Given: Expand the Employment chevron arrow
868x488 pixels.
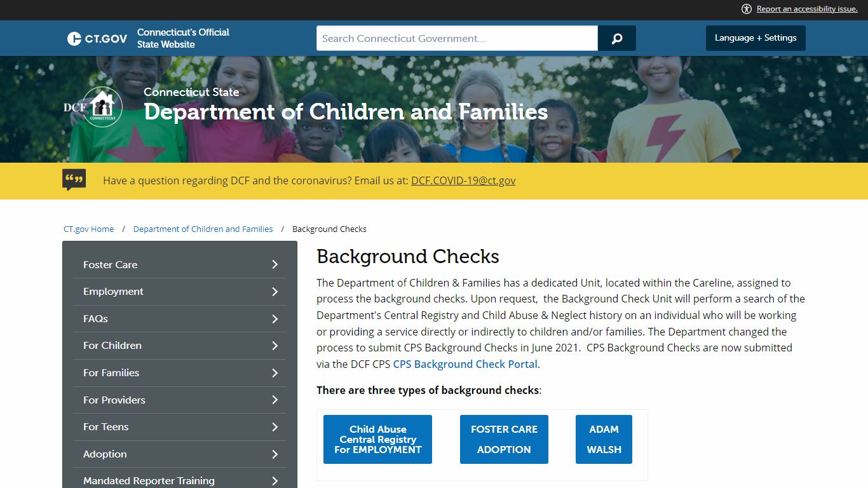Looking at the screenshot, I should pyautogui.click(x=275, y=292).
